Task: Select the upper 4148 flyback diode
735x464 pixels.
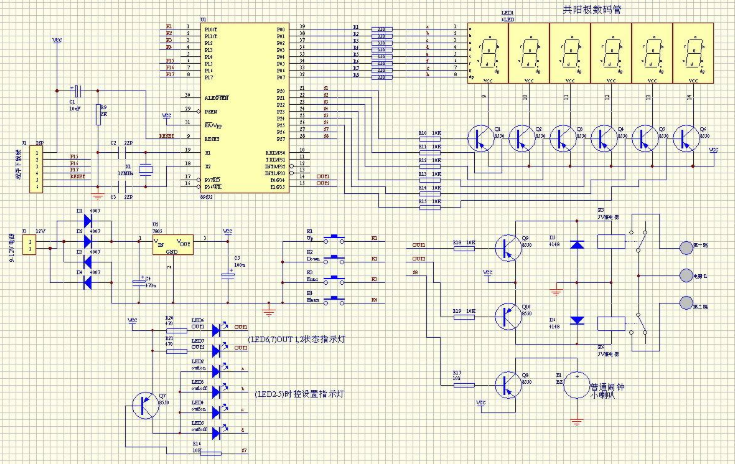Action: tap(577, 244)
